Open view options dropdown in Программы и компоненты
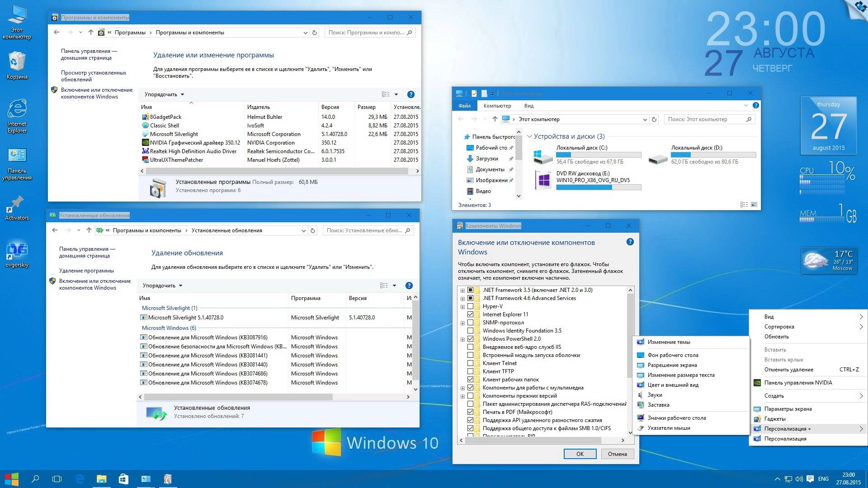The image size is (868, 488). [x=396, y=94]
